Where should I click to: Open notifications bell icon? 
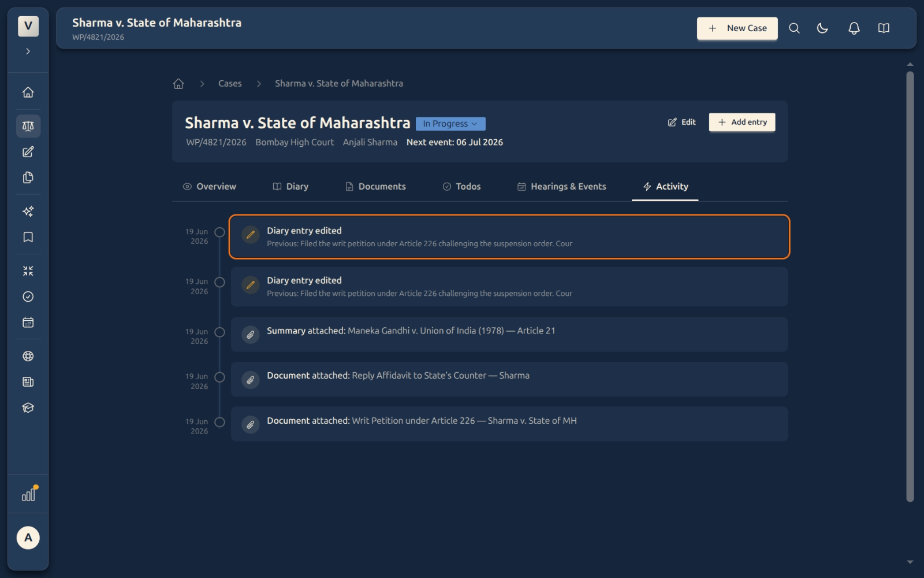coord(854,28)
